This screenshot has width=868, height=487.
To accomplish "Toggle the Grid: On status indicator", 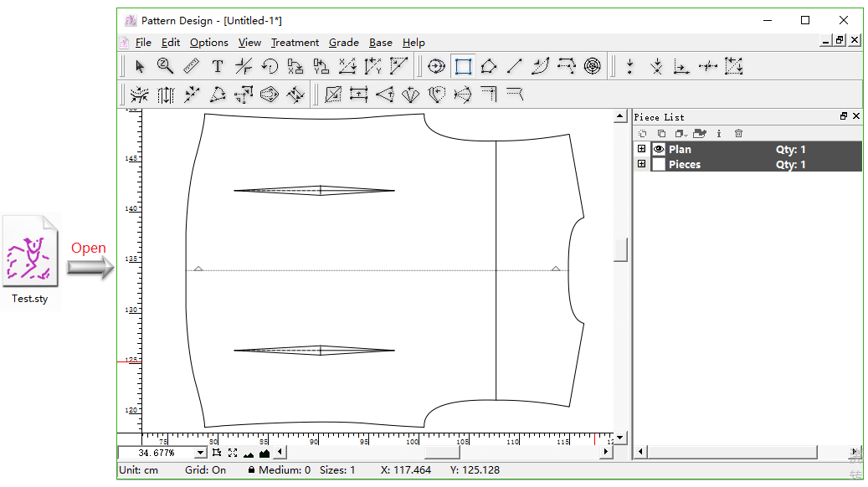I will [x=205, y=470].
